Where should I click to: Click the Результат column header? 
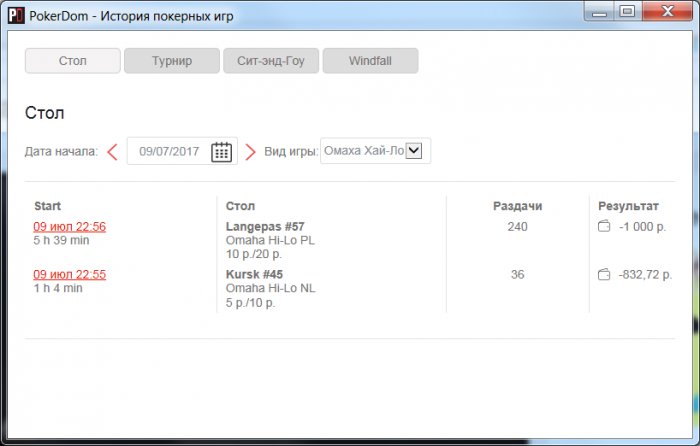pos(628,206)
